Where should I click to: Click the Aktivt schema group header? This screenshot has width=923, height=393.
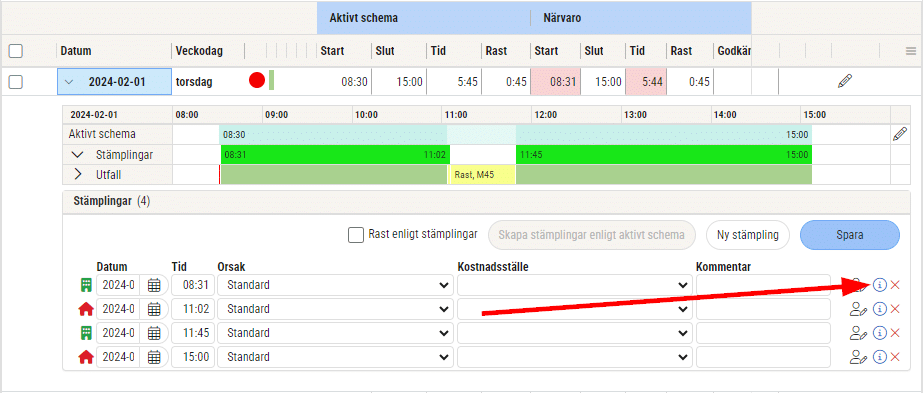click(423, 18)
